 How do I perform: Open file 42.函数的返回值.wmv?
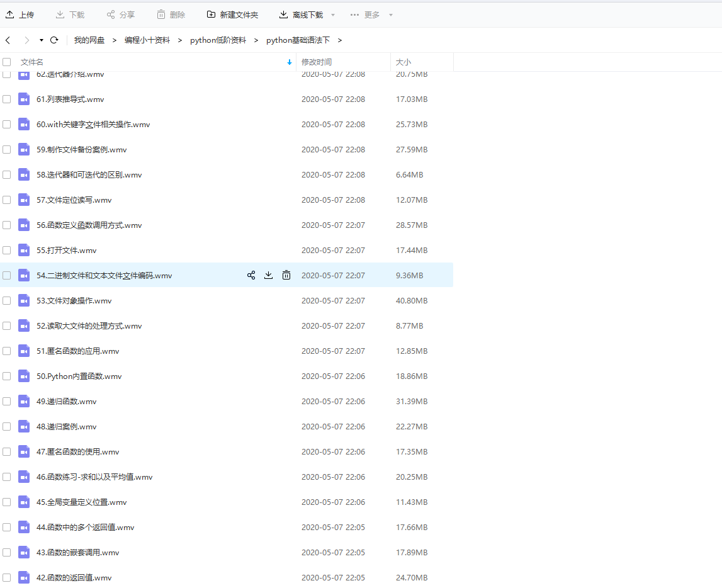[74, 577]
